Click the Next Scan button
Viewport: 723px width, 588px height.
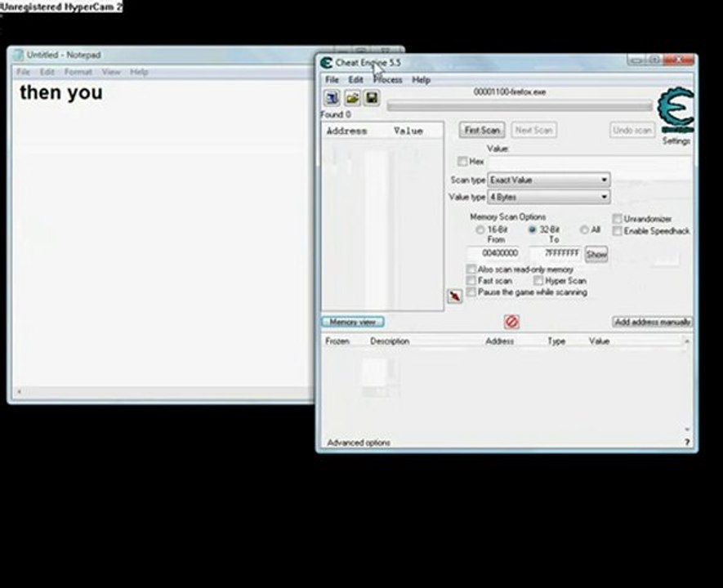[533, 130]
